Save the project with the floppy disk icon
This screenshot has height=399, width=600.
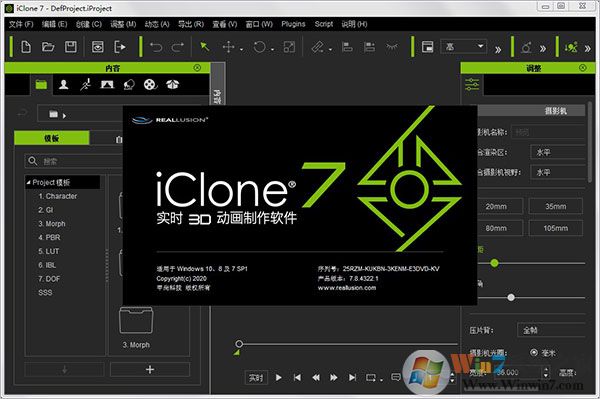tap(70, 47)
